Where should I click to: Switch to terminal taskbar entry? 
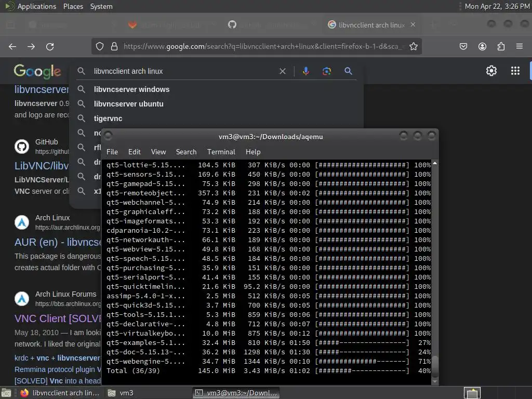pyautogui.click(x=236, y=393)
